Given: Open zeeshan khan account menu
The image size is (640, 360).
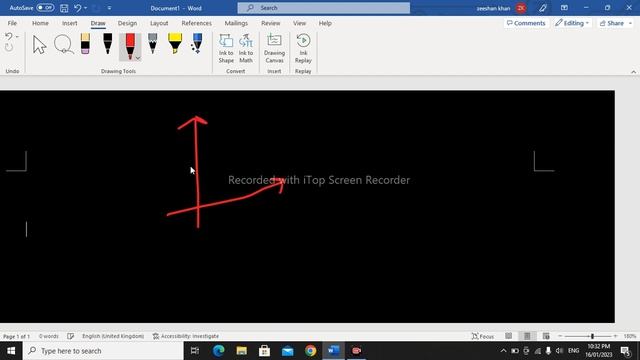Looking at the screenshot, I should (501, 8).
